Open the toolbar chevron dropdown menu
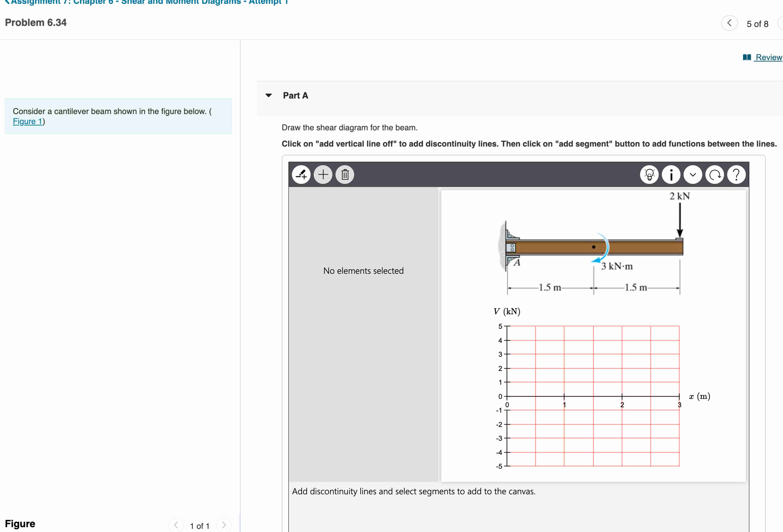This screenshot has width=783, height=532. point(693,175)
